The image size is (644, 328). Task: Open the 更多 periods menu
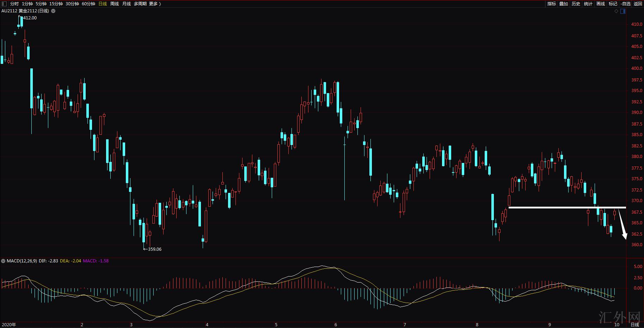click(155, 4)
